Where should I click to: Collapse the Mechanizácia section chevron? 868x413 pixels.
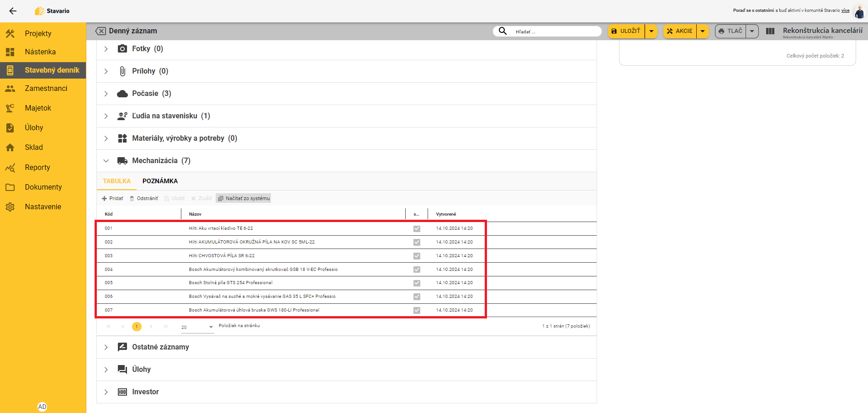(x=106, y=161)
